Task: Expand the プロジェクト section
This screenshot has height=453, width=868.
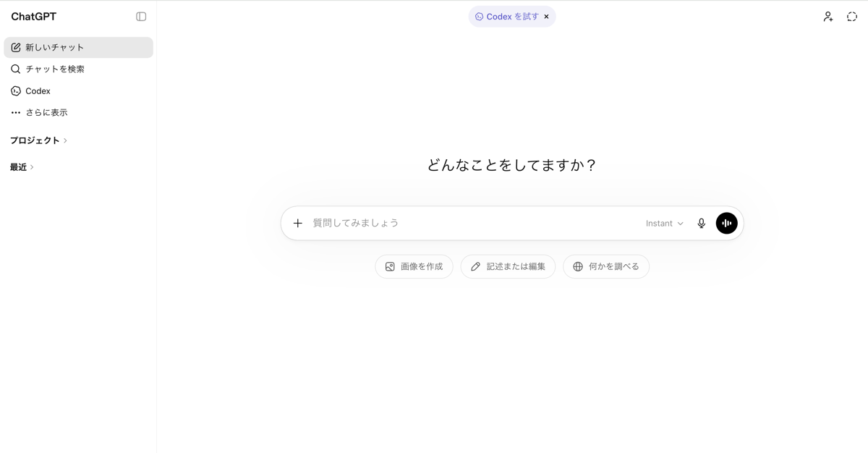Action: point(36,140)
